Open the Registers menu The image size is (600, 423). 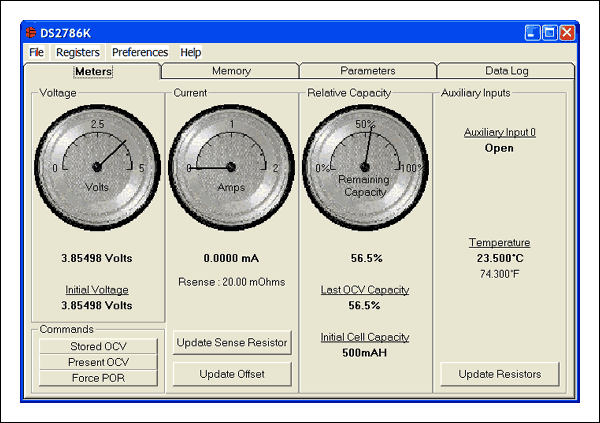point(78,52)
